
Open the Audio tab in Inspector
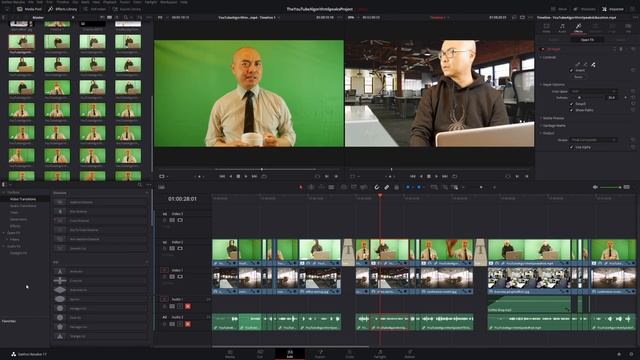click(562, 28)
